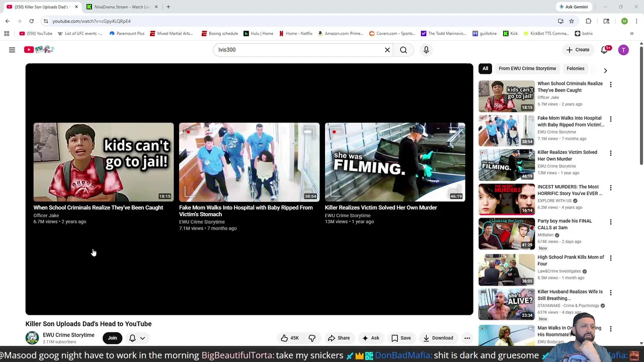Open Home - Netflix bookmark
The width and height of the screenshot is (644, 362).
(x=295, y=34)
